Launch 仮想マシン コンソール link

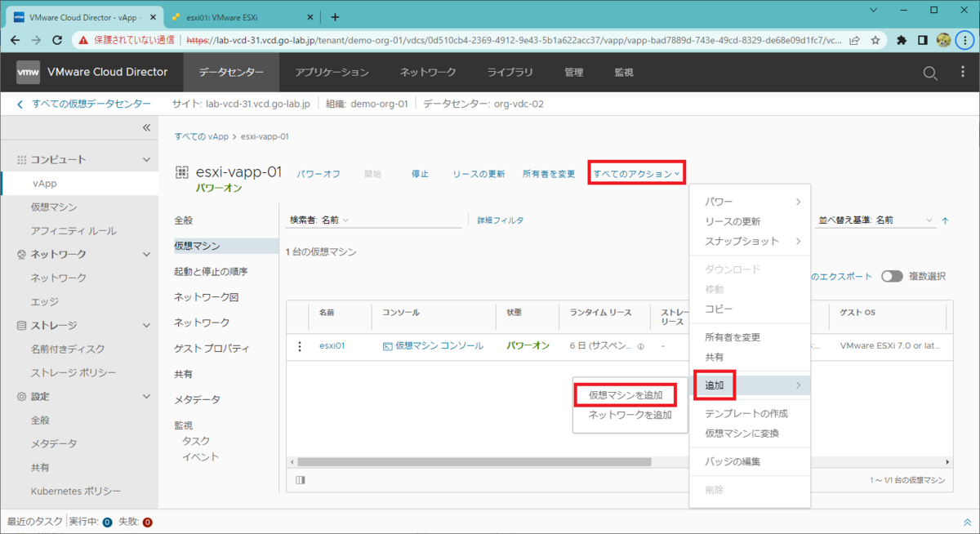(433, 346)
